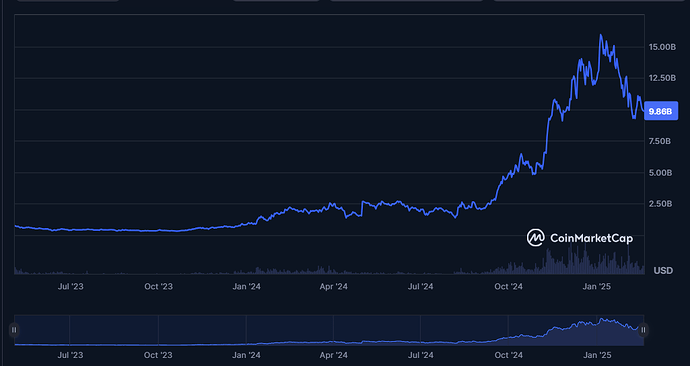Click the 7.50B y-axis label
This screenshot has width=690, height=366.
point(660,141)
